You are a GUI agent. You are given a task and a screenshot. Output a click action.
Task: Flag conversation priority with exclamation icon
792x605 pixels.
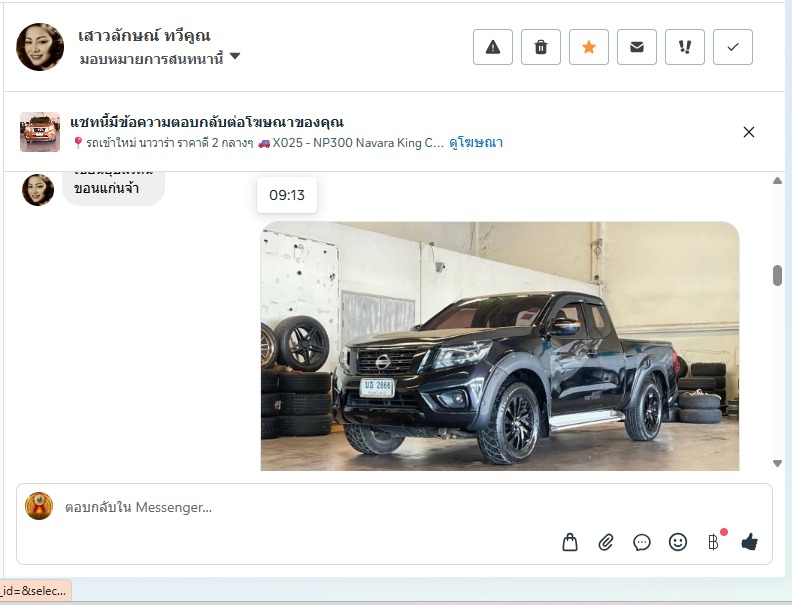(x=684, y=47)
